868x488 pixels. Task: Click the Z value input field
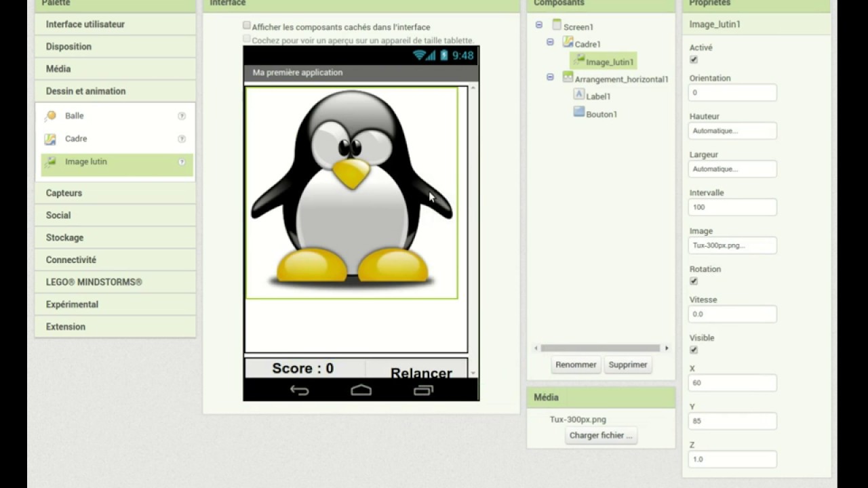pyautogui.click(x=733, y=460)
